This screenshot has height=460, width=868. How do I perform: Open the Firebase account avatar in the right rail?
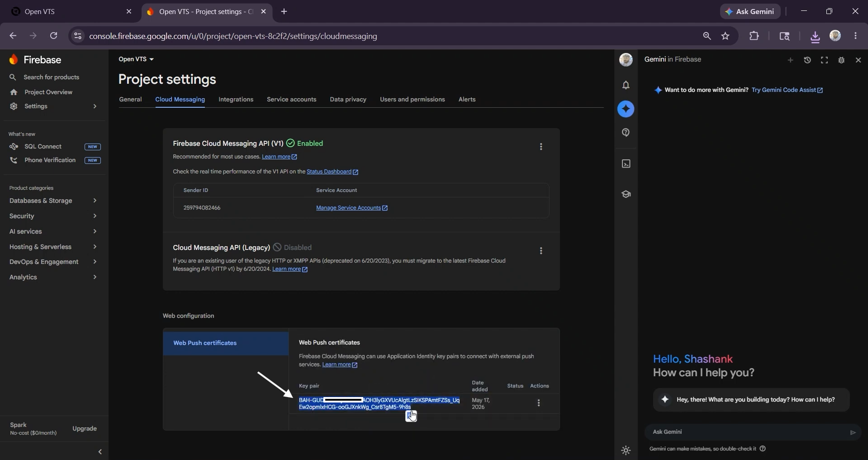point(626,60)
